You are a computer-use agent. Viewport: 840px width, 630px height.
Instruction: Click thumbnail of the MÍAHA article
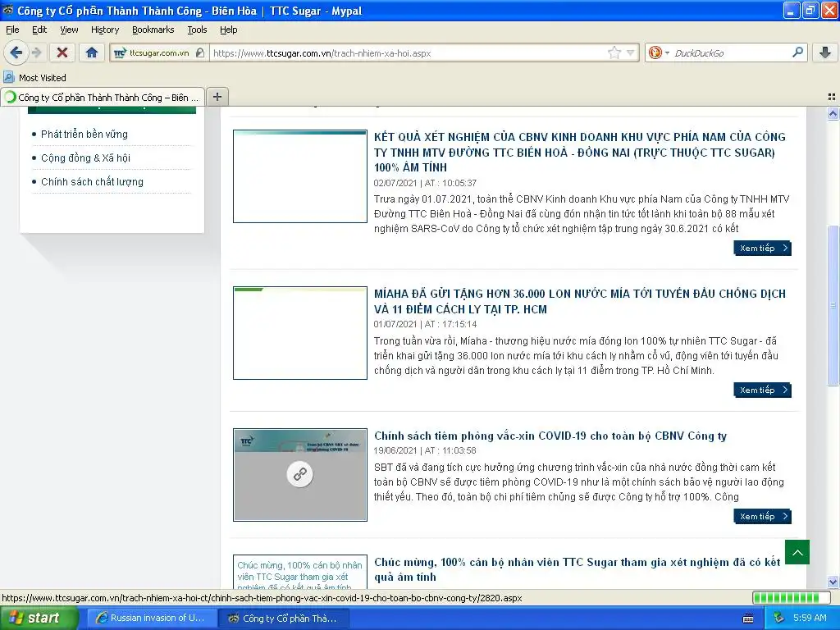[x=300, y=333]
